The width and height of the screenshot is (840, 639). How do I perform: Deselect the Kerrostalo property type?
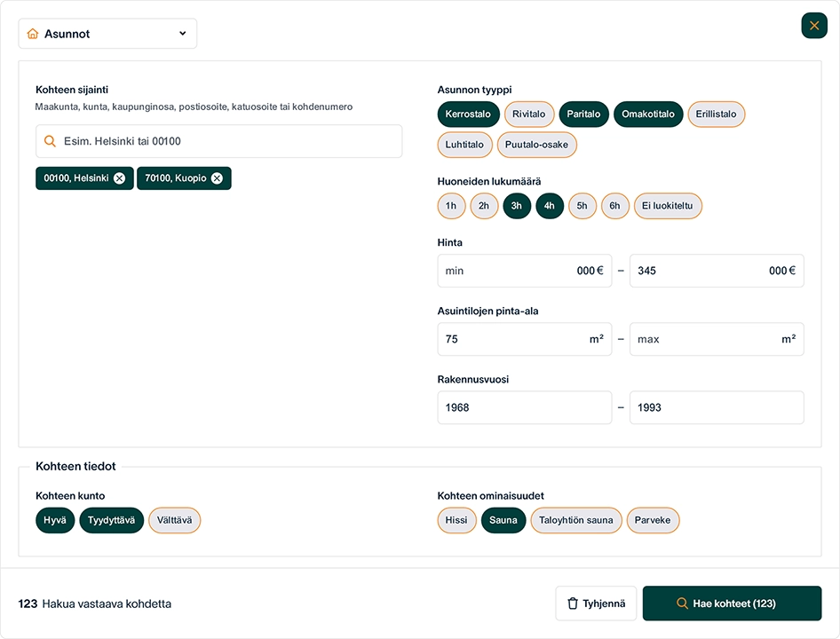tap(469, 114)
